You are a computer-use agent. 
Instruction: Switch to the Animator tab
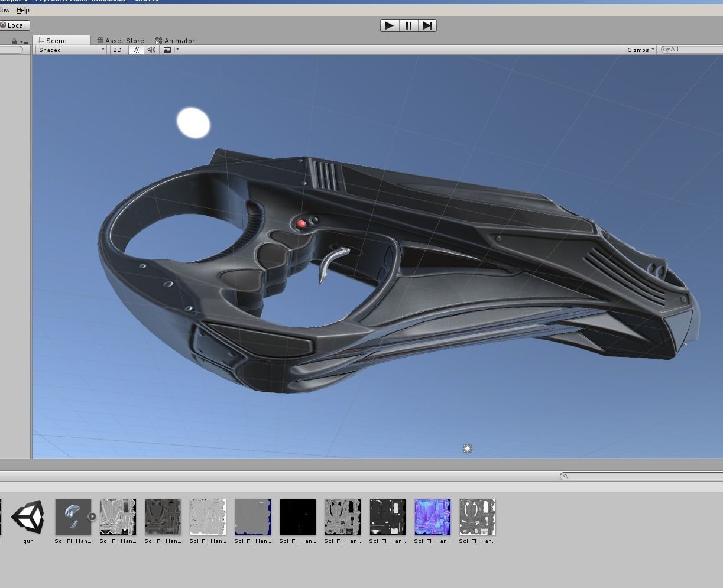(175, 41)
